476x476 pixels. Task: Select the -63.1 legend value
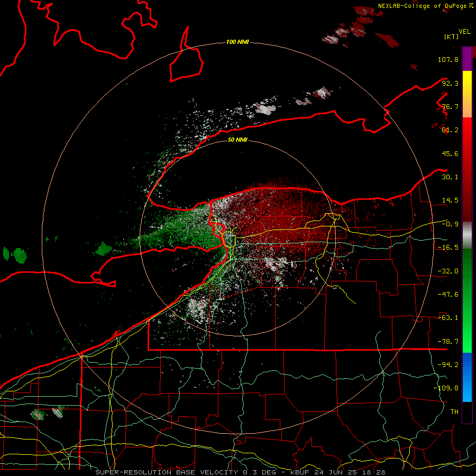click(x=448, y=317)
